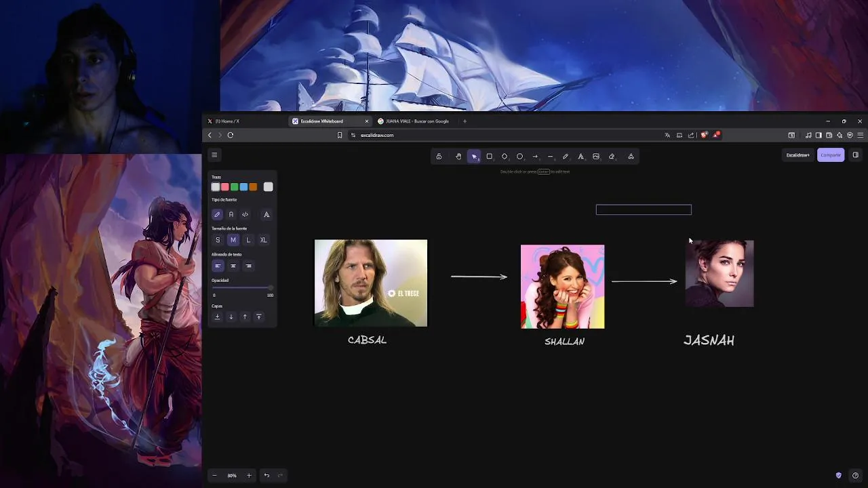
Task: Open the browser main menu
Action: 861,135
